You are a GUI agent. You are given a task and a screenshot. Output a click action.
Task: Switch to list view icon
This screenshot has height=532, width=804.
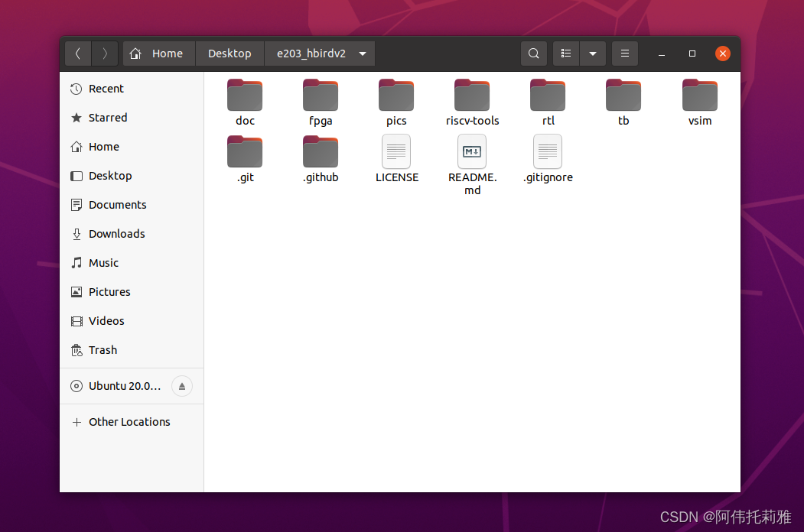tap(566, 54)
